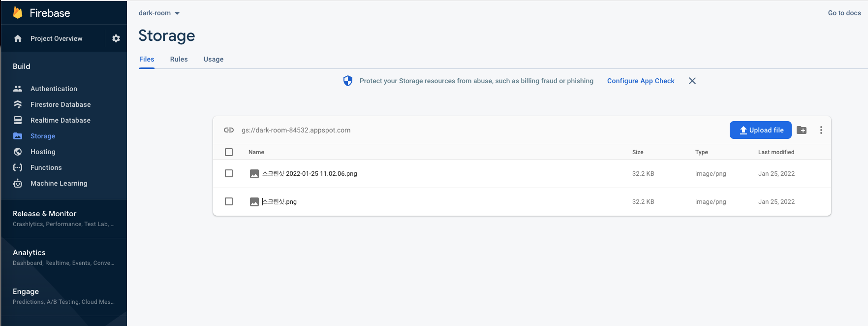Image resolution: width=868 pixels, height=326 pixels.
Task: Click the Storage folder icon in sidebar
Action: coord(18,136)
